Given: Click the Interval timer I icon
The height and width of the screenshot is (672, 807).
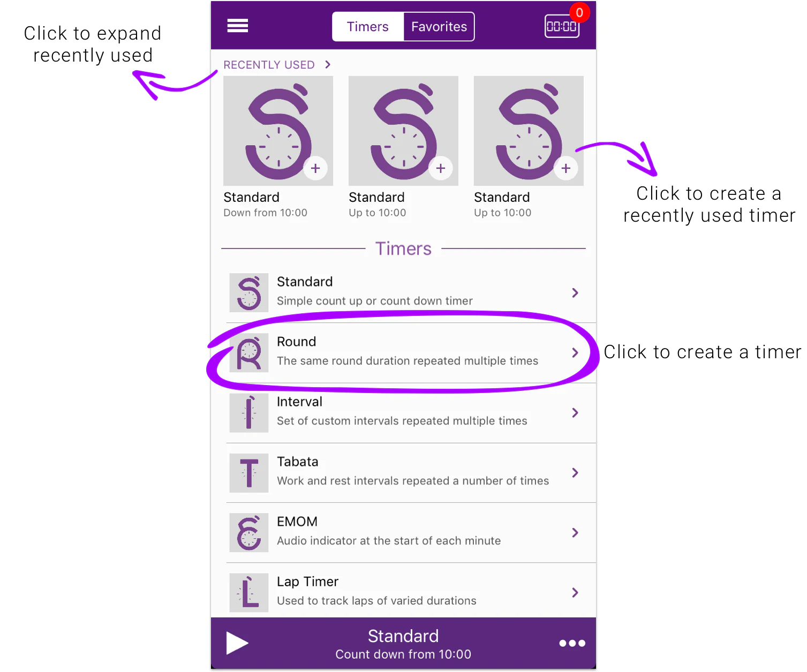Looking at the screenshot, I should point(249,413).
